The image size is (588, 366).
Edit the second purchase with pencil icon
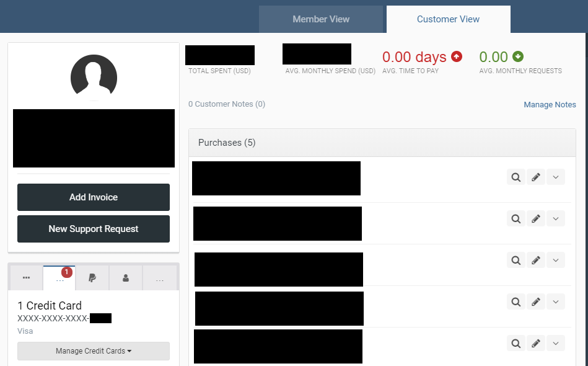pyautogui.click(x=536, y=219)
